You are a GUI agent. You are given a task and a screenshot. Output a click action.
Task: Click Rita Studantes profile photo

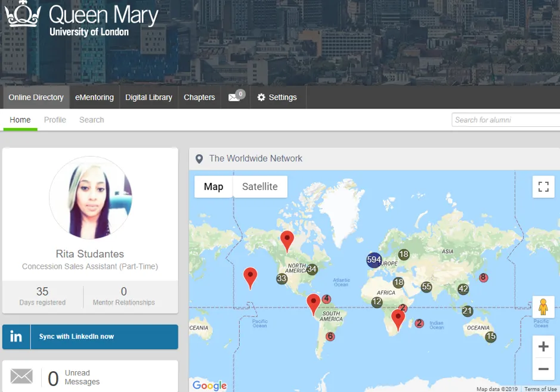click(91, 198)
